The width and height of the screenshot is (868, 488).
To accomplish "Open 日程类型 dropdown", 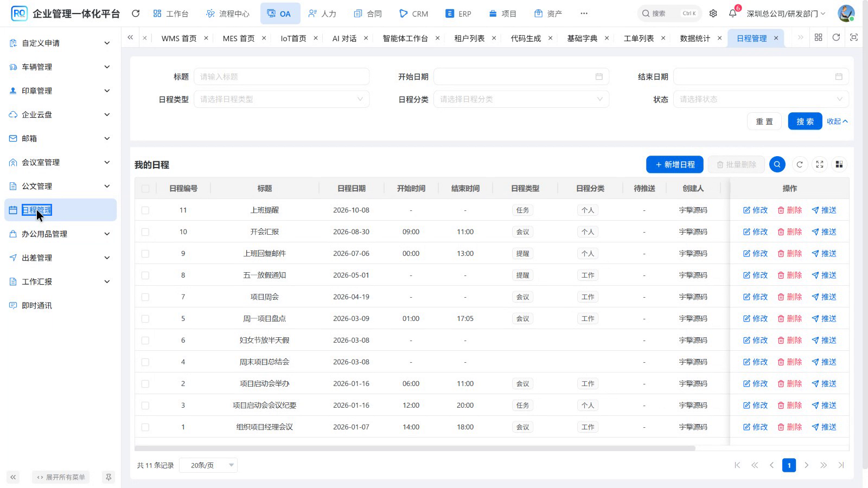I will [x=282, y=99].
